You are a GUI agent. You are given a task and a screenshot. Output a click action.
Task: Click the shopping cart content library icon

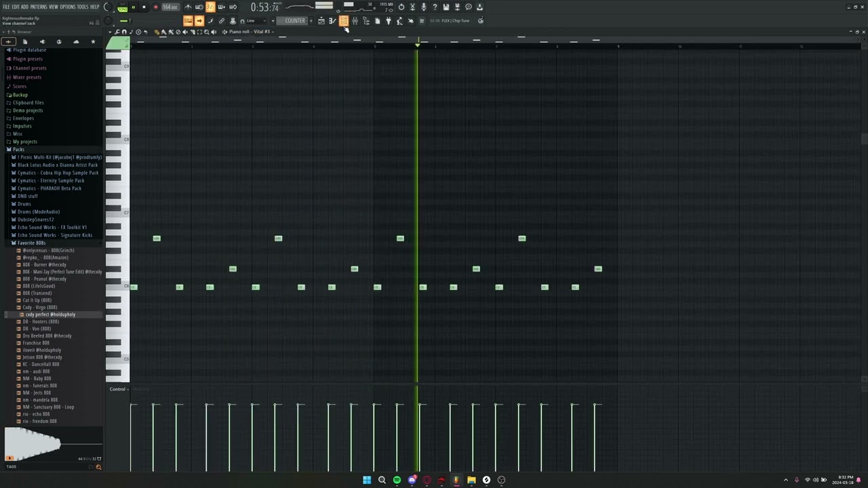click(421, 20)
